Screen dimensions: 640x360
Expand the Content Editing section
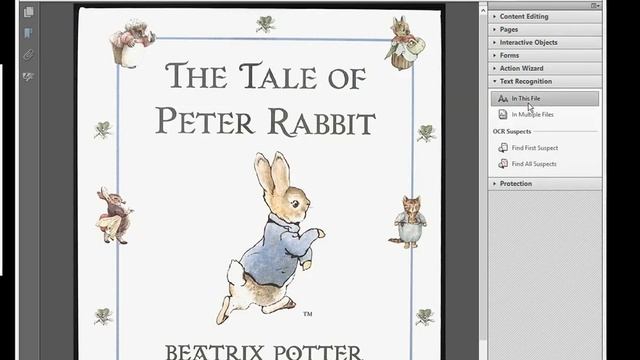pyautogui.click(x=545, y=16)
